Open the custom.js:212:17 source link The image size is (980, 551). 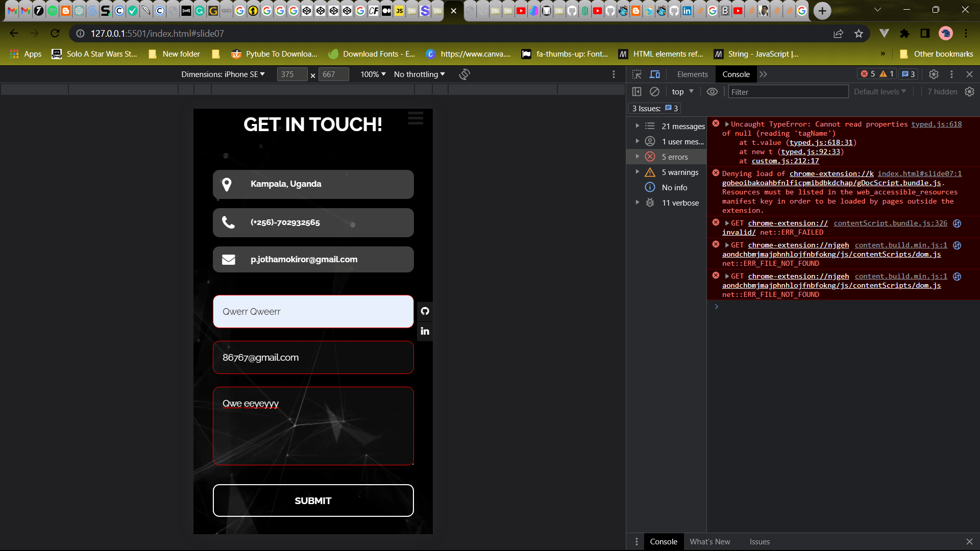tap(785, 161)
